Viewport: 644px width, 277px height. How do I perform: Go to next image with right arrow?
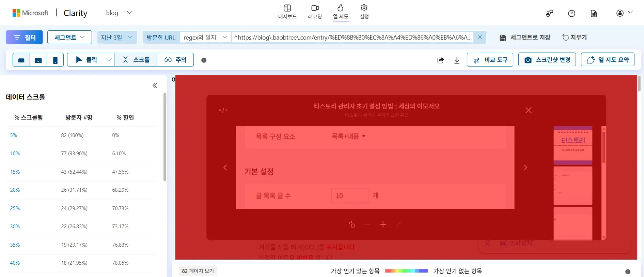525,167
